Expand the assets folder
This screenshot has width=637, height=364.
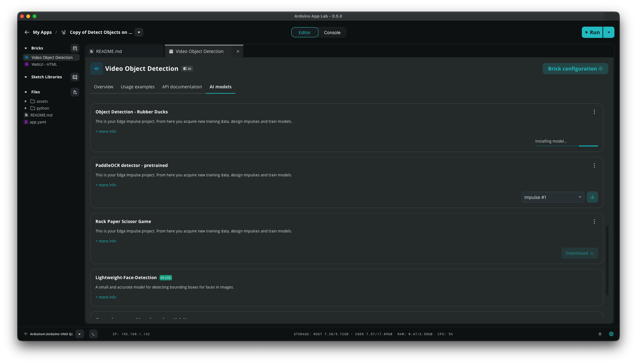(x=26, y=101)
